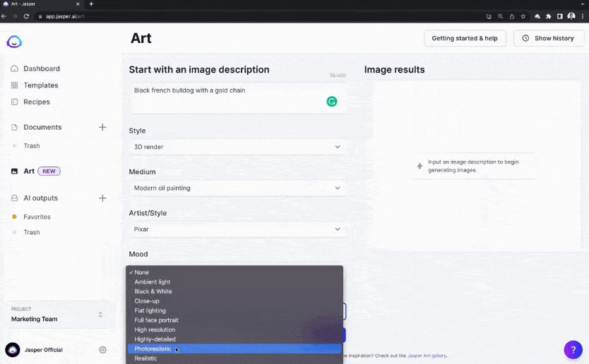Screen dimensions: 589x364
Task: Click the NEW badge beside Art
Action: (x=49, y=171)
